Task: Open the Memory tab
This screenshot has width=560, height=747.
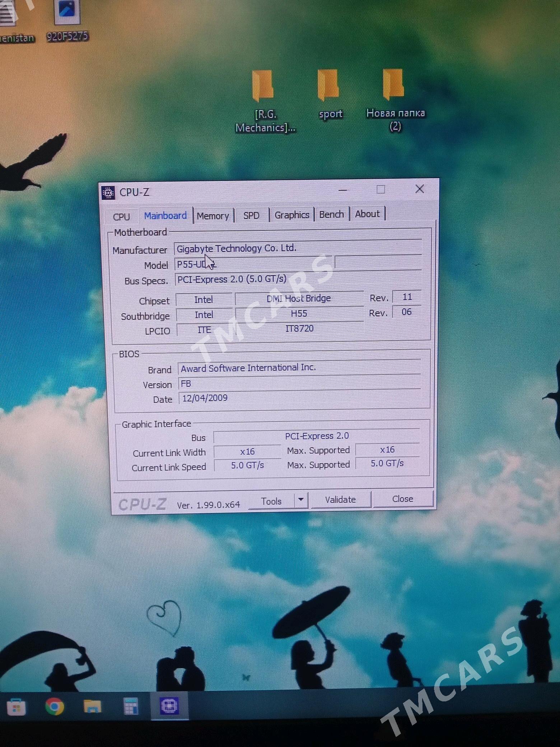Action: coord(213,216)
